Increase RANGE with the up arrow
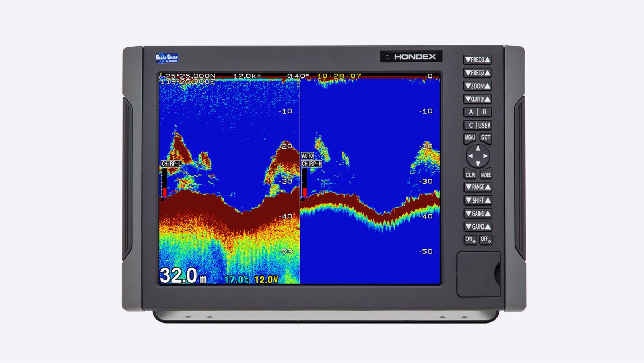The height and width of the screenshot is (363, 644). coord(488,187)
